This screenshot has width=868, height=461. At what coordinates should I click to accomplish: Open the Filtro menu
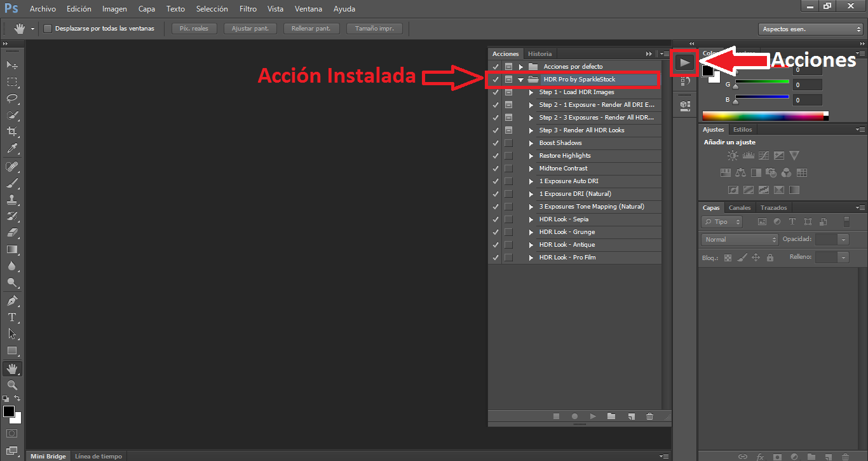[x=248, y=9]
